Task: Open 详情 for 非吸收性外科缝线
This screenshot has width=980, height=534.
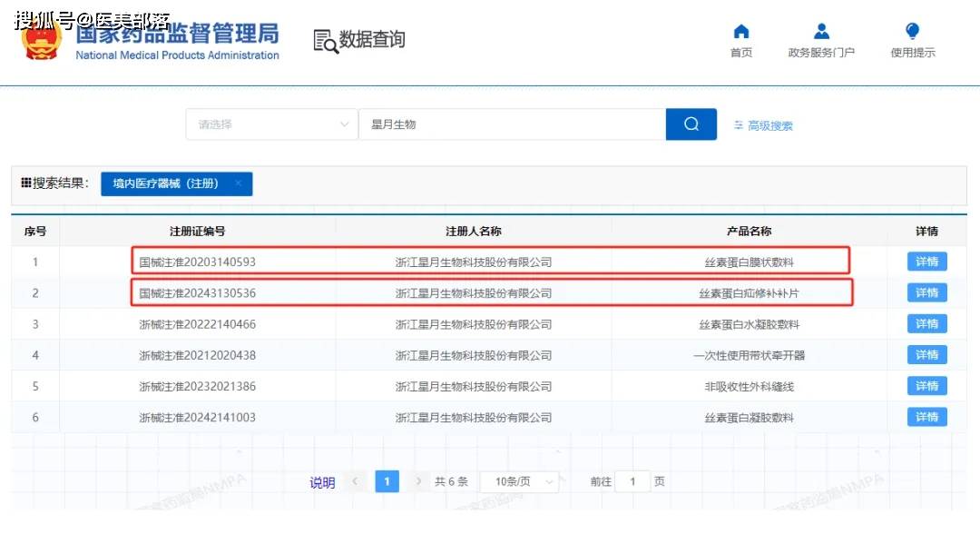Action: [926, 386]
